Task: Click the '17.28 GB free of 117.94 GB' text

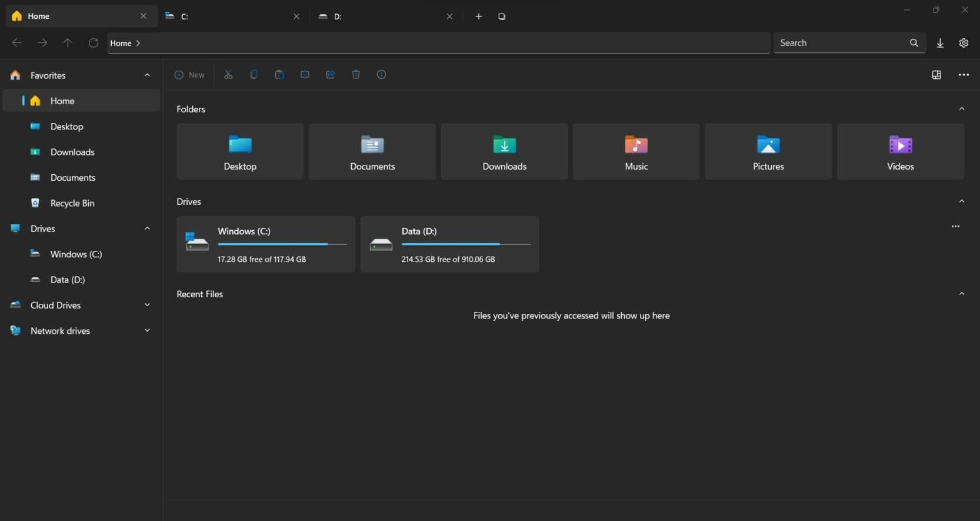Action: [262, 259]
